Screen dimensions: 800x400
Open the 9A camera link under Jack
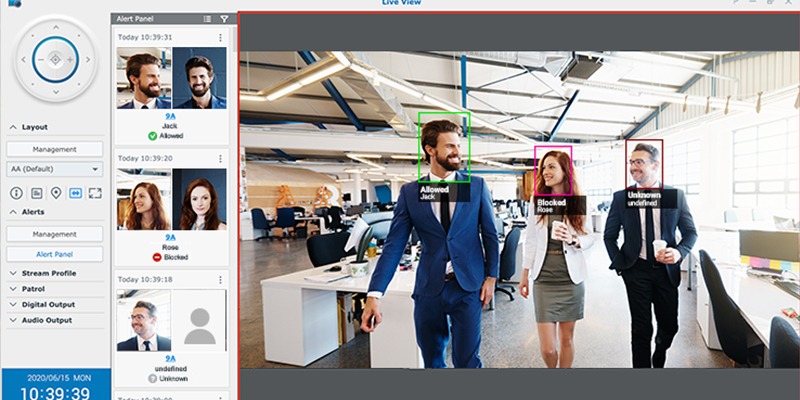pyautogui.click(x=170, y=116)
